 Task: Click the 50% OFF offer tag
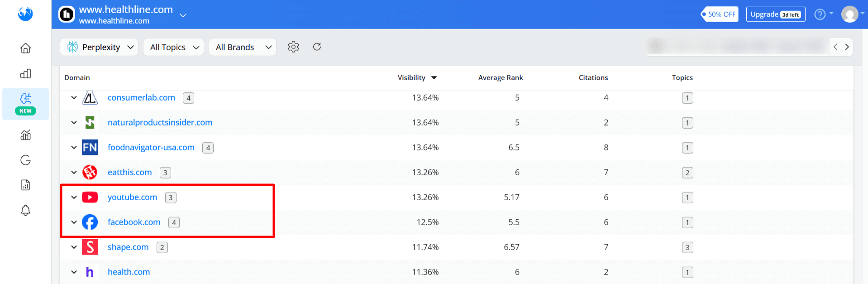[720, 14]
